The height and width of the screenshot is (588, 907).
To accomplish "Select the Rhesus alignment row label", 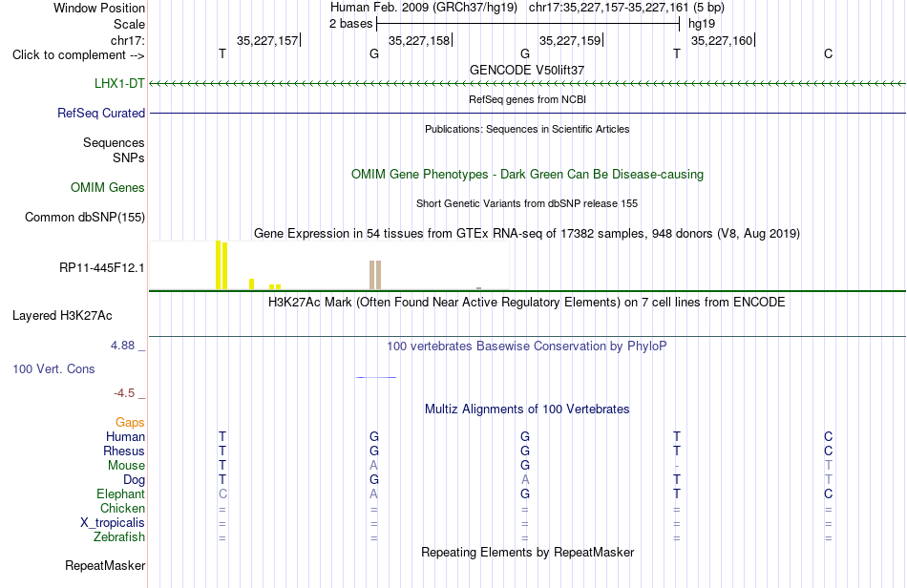I will click(x=124, y=451).
